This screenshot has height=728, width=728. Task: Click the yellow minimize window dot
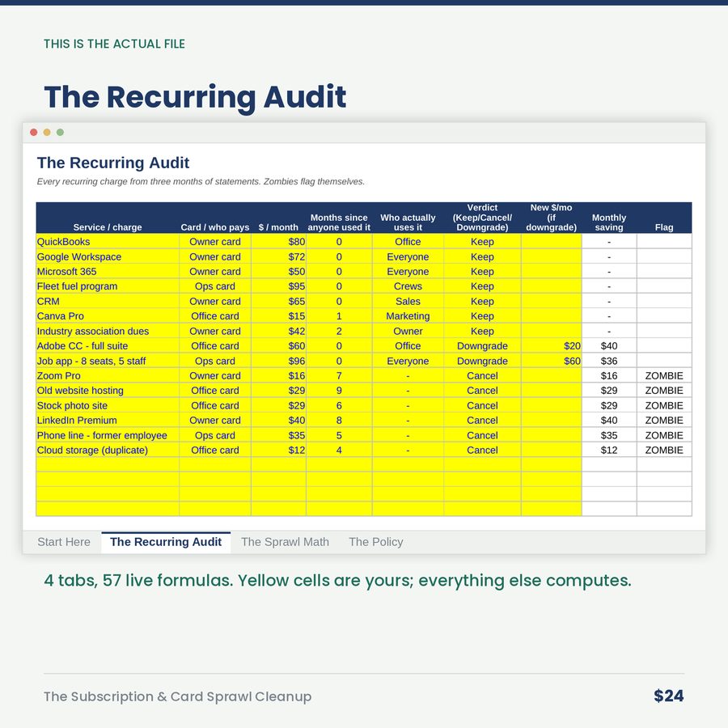click(x=47, y=133)
